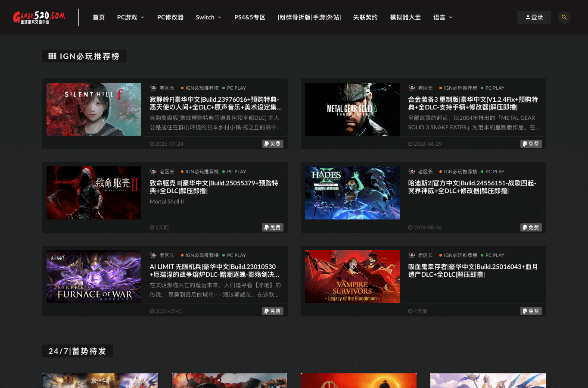This screenshot has width=588, height=388.
Task: Open the 失联契约 menu item
Action: pos(365,17)
